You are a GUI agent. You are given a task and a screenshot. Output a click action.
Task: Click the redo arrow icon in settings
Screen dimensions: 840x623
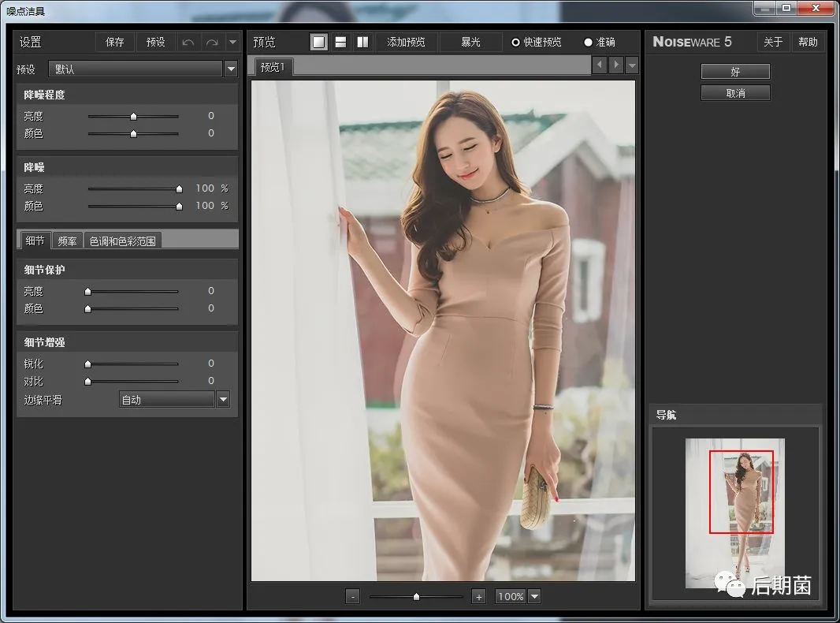tap(212, 43)
